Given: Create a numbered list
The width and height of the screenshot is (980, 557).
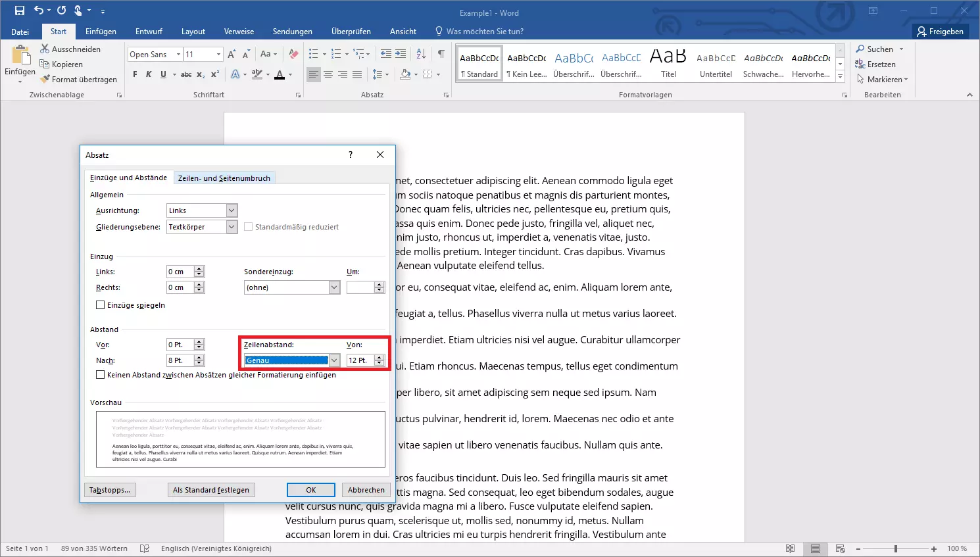Looking at the screenshot, I should 336,54.
